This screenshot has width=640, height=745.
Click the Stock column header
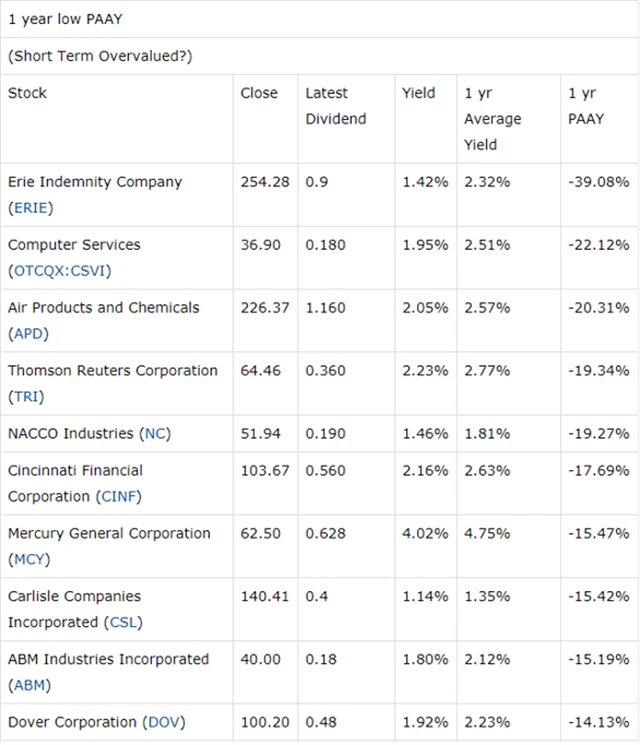point(28,93)
